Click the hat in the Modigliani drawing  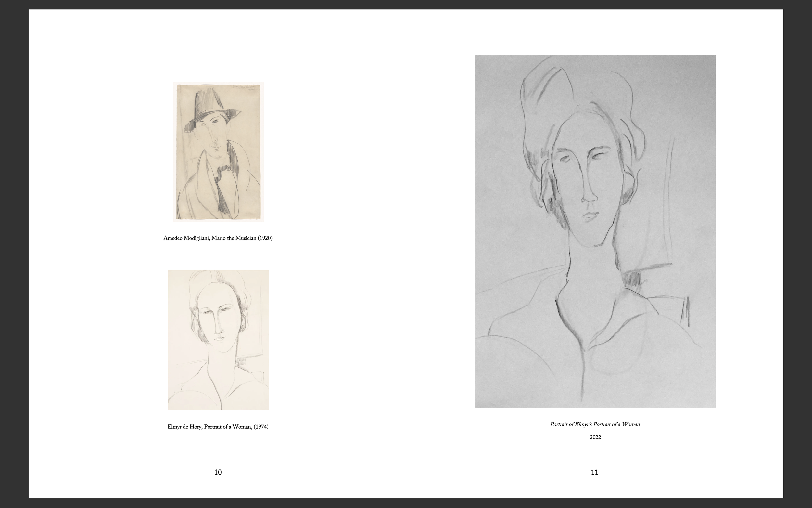[x=210, y=104]
